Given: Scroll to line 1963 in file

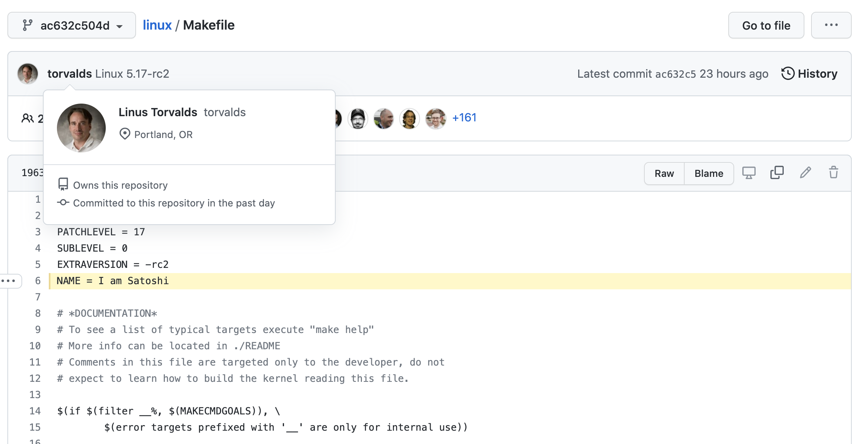Looking at the screenshot, I should pyautogui.click(x=31, y=173).
